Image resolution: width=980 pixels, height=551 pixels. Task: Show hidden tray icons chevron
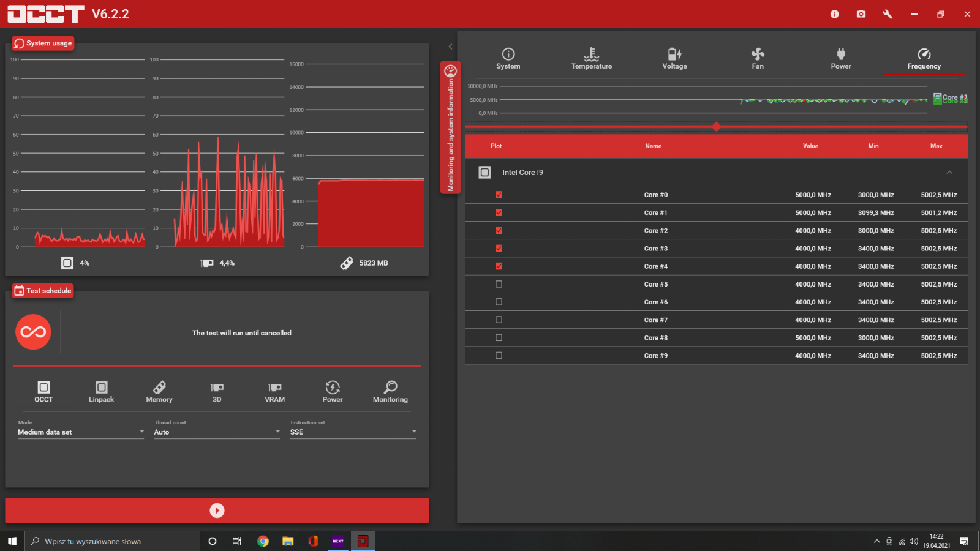(x=877, y=541)
